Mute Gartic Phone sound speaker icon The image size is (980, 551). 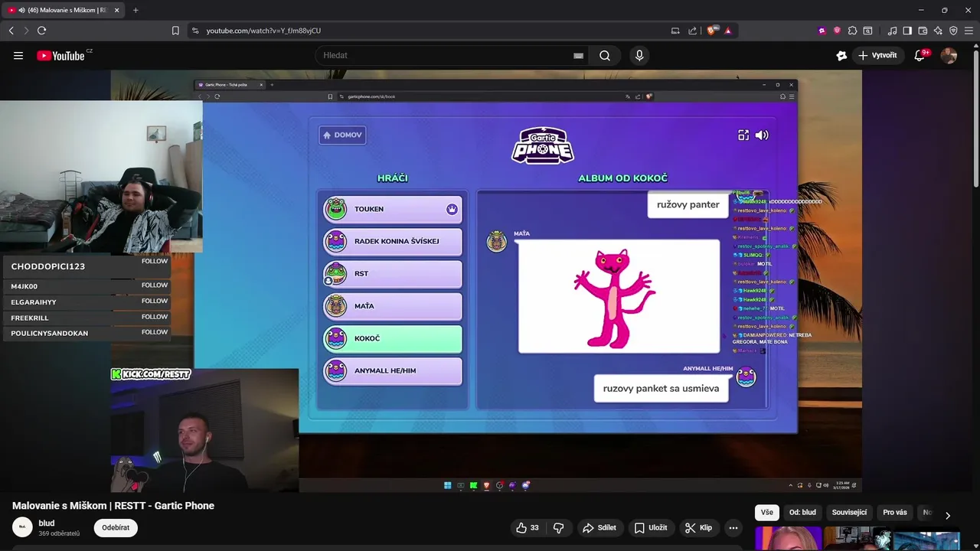pyautogui.click(x=762, y=135)
